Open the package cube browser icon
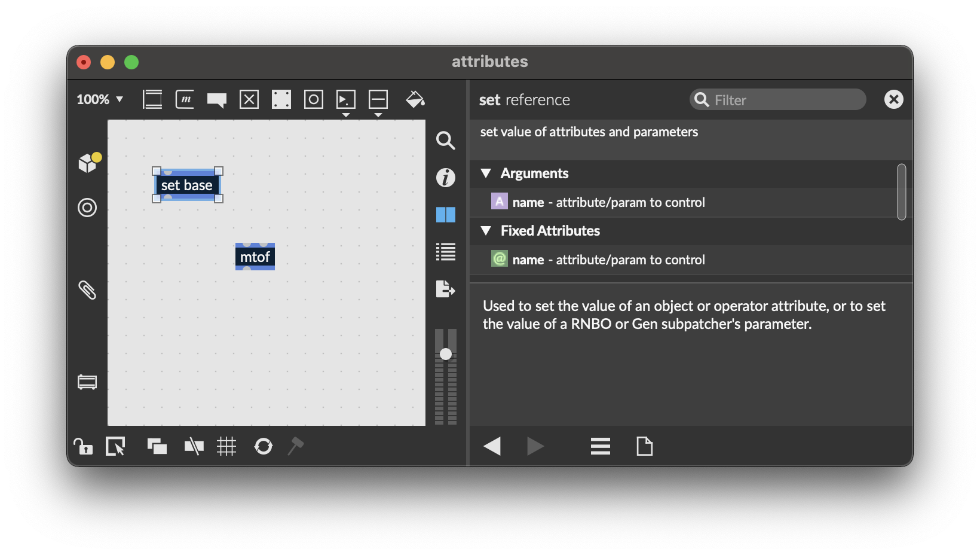This screenshot has height=555, width=980. (88, 162)
